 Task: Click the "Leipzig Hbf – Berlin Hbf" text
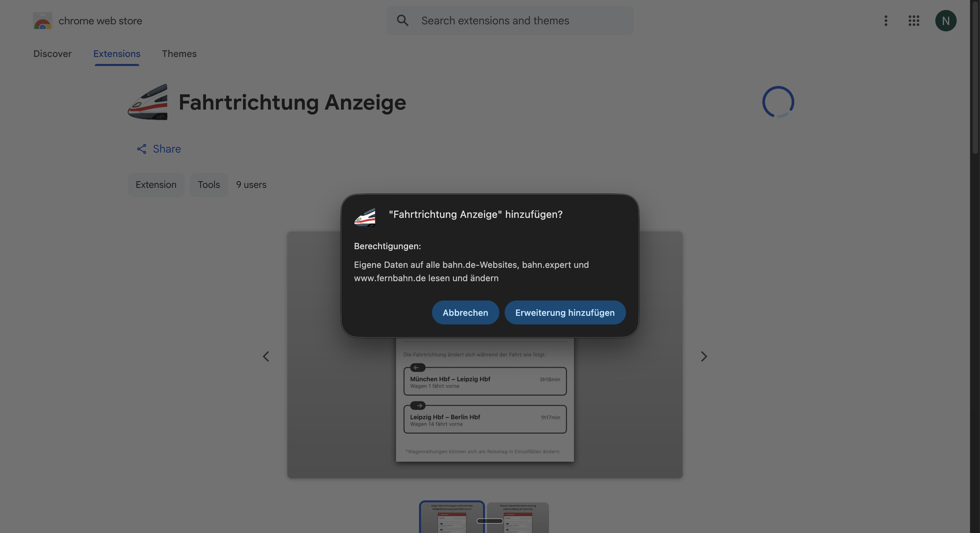coord(445,417)
